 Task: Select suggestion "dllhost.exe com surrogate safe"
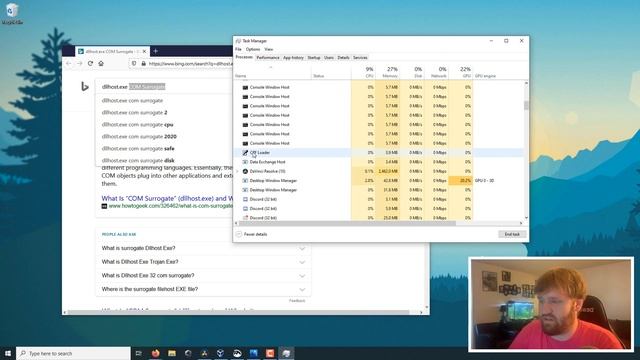[138, 149]
